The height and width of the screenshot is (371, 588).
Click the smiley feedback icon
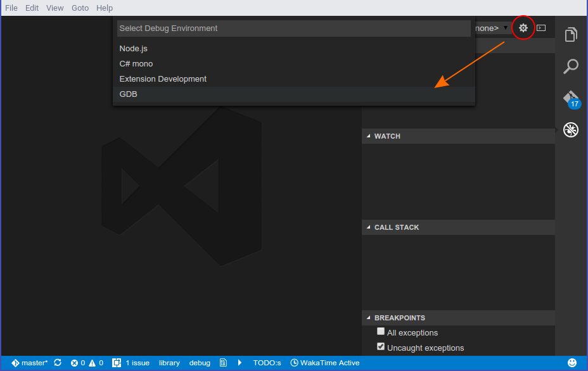point(572,363)
